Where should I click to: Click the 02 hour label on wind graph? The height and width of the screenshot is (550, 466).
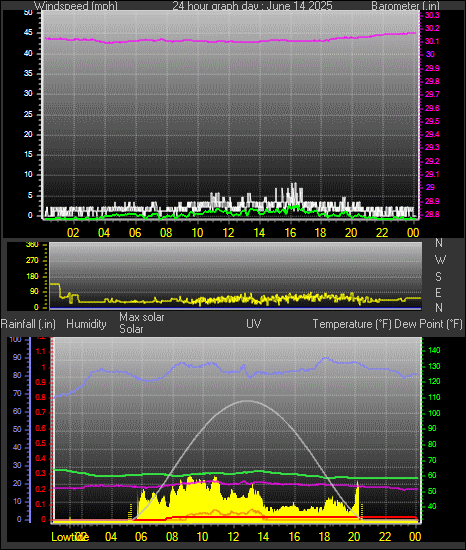click(73, 233)
